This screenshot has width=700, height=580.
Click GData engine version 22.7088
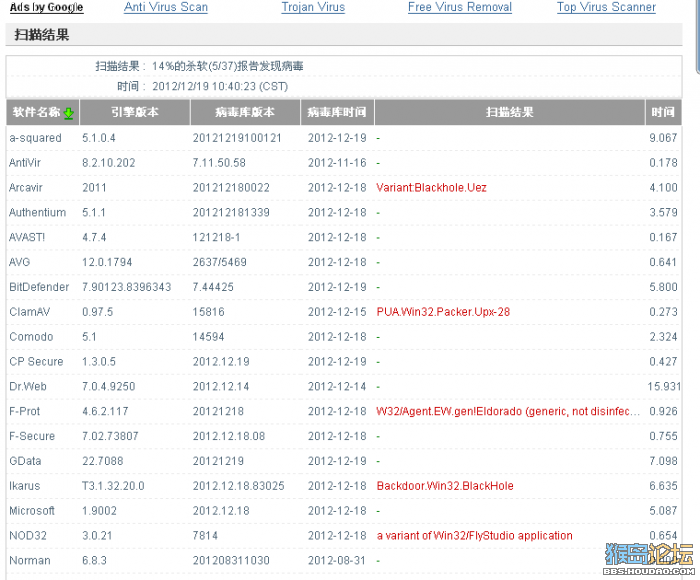[102, 461]
